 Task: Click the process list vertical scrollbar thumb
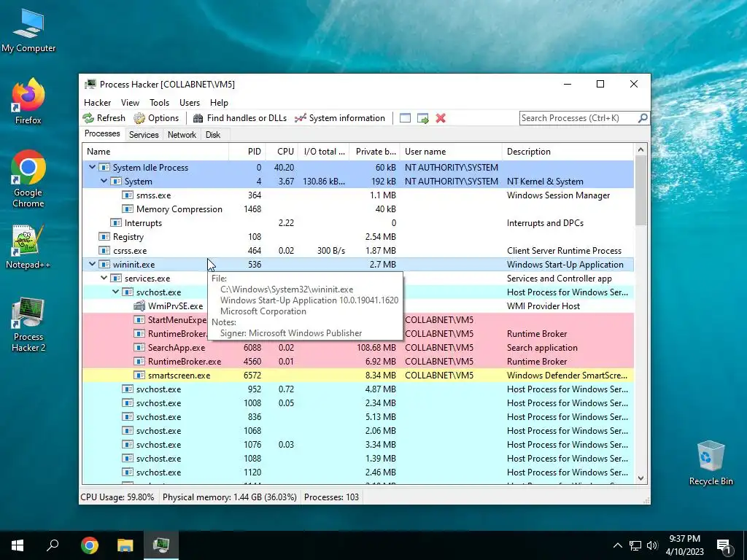tap(640, 190)
